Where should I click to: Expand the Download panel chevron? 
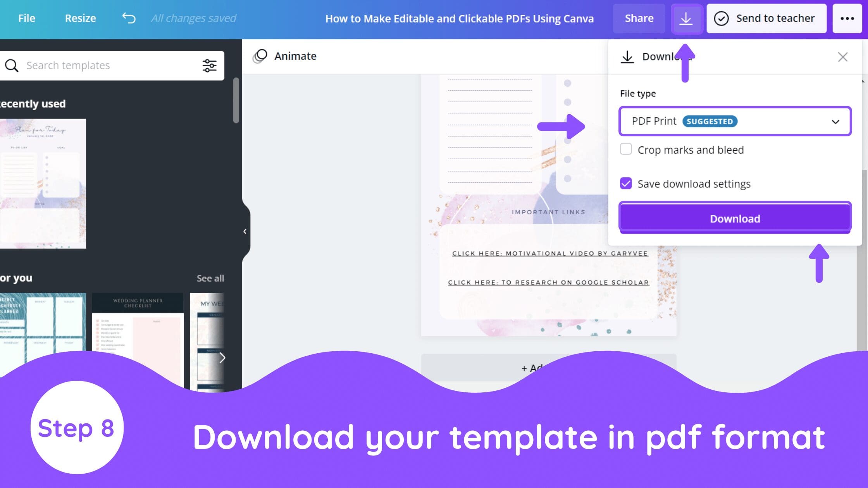[835, 121]
